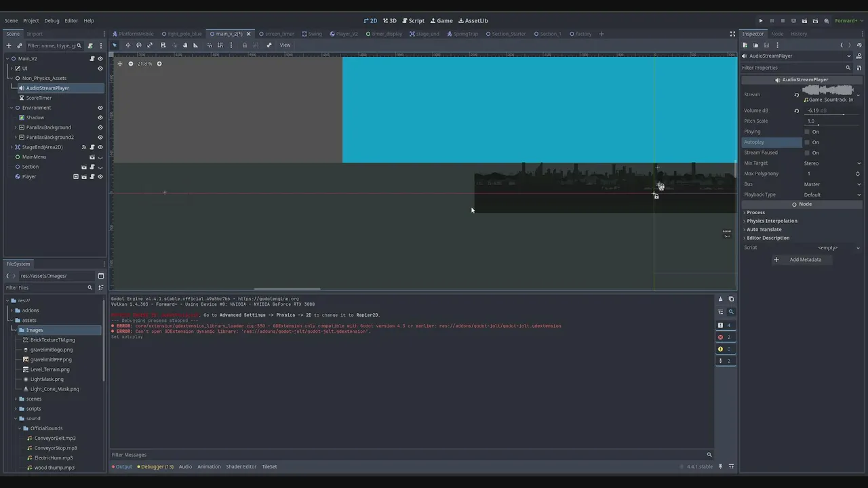
Task: Zoom in on the 2D viewport
Action: tap(159, 64)
